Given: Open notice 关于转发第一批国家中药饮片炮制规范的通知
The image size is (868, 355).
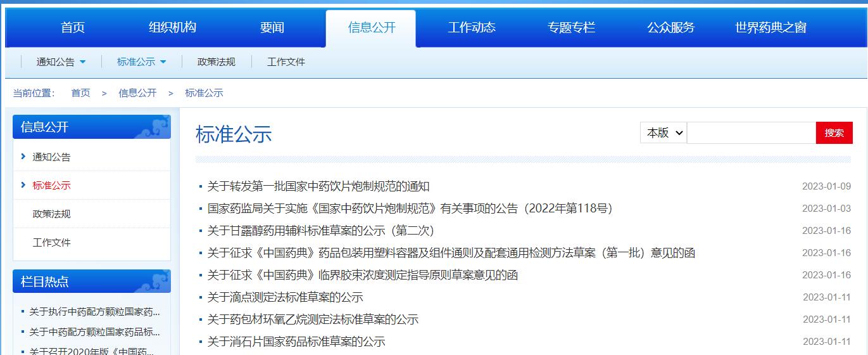Looking at the screenshot, I should pos(318,186).
